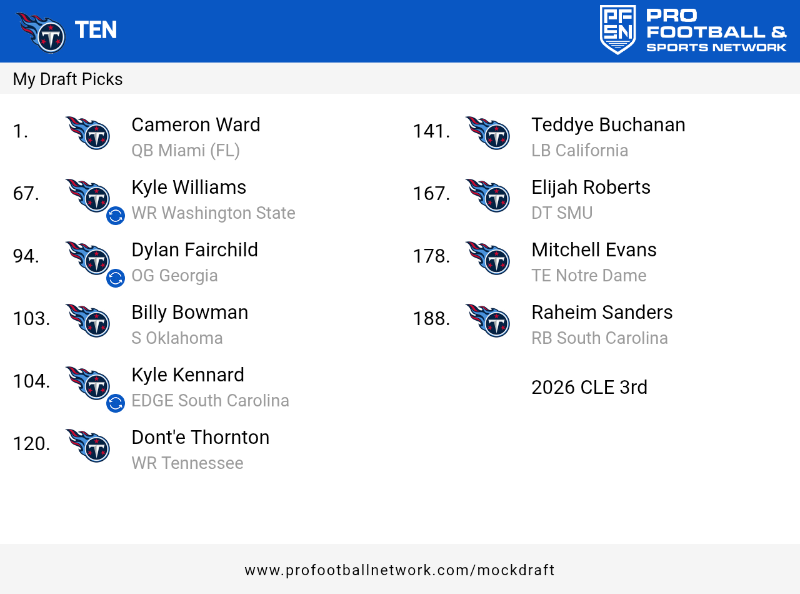Click the TEN team abbreviation
Viewport: 800px width, 594px height.
point(96,30)
